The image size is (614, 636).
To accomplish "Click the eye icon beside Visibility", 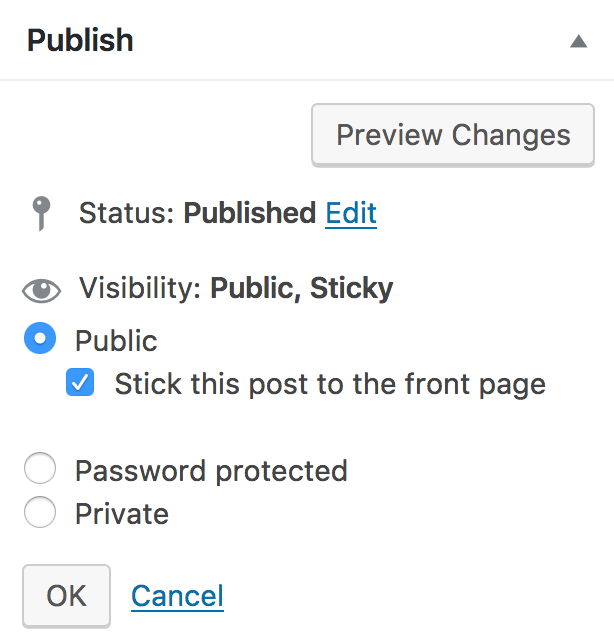I will click(x=41, y=291).
